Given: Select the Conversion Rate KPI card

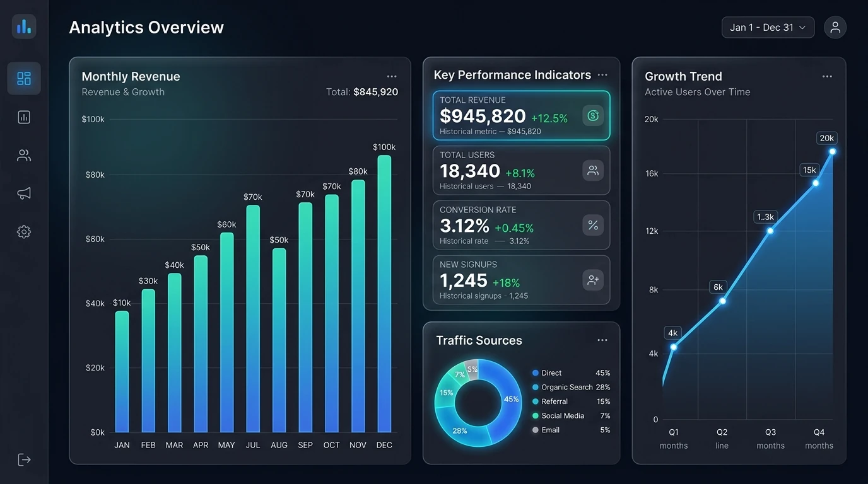Looking at the screenshot, I should [522, 225].
